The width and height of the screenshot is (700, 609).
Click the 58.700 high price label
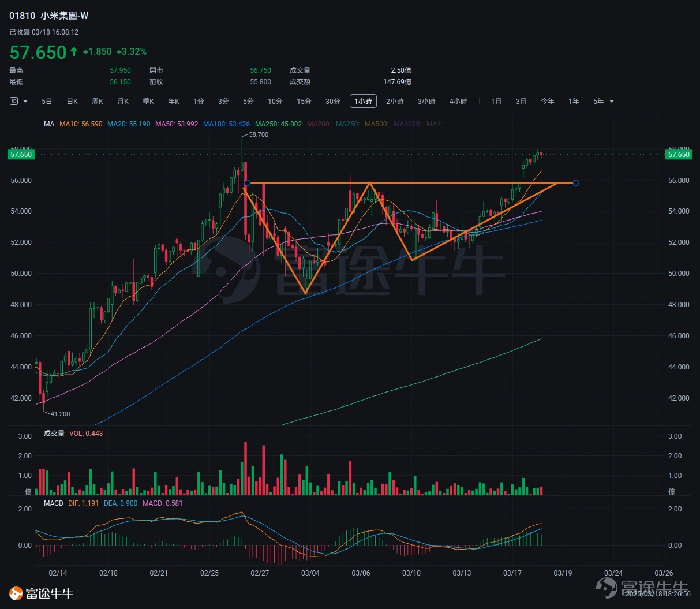pos(259,134)
